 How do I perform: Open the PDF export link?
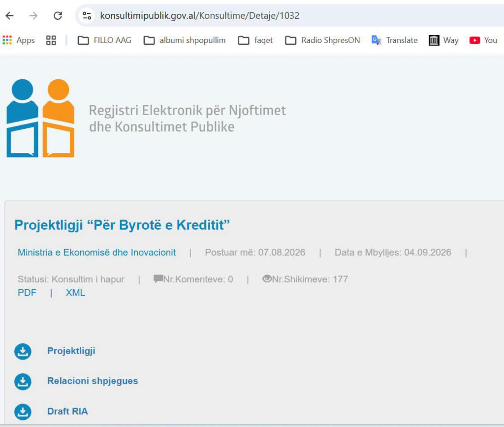pos(27,293)
